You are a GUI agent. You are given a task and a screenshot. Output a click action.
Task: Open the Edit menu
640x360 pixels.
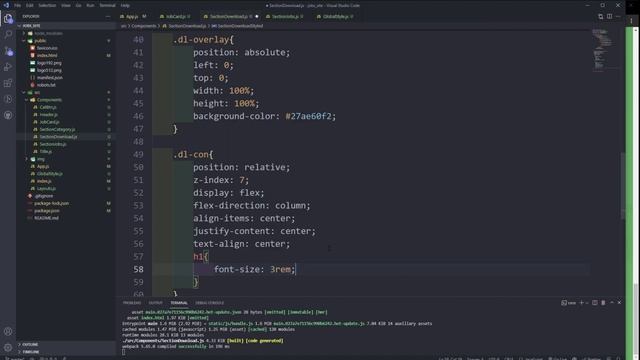point(30,5)
